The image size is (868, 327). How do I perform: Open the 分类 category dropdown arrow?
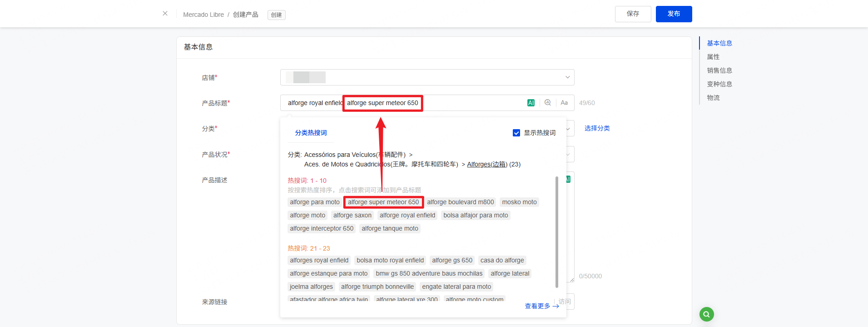[568, 129]
